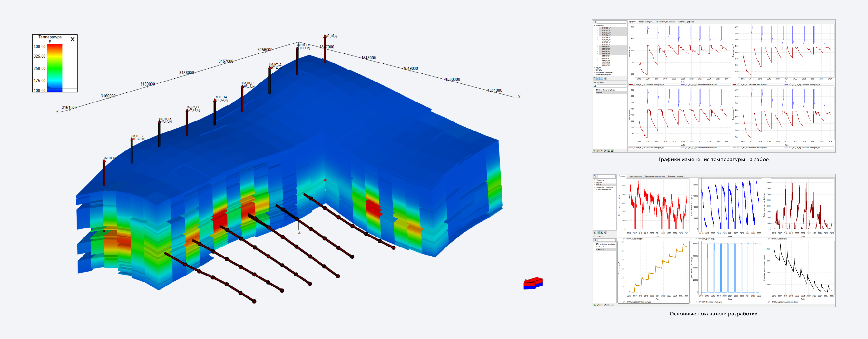This screenshot has width=868, height=339.
Task: Open Рассч. и историч. tab in temperature panel
Action: coord(646,22)
